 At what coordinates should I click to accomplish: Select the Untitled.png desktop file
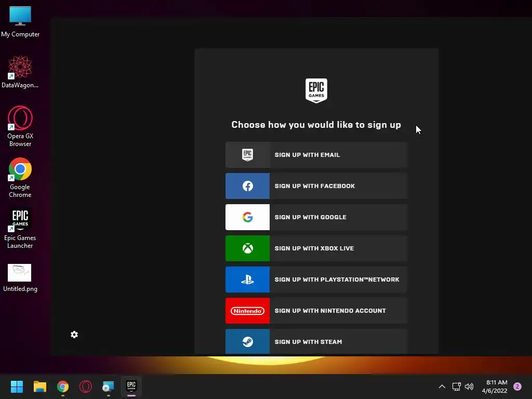tap(20, 278)
